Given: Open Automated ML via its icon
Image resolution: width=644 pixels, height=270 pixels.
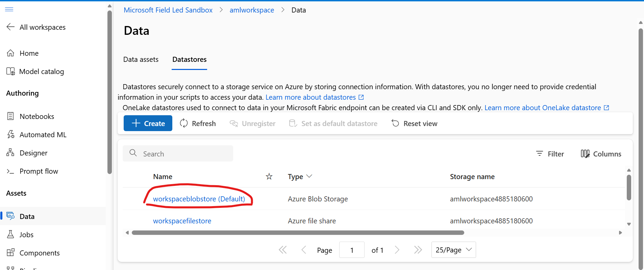Looking at the screenshot, I should point(10,134).
